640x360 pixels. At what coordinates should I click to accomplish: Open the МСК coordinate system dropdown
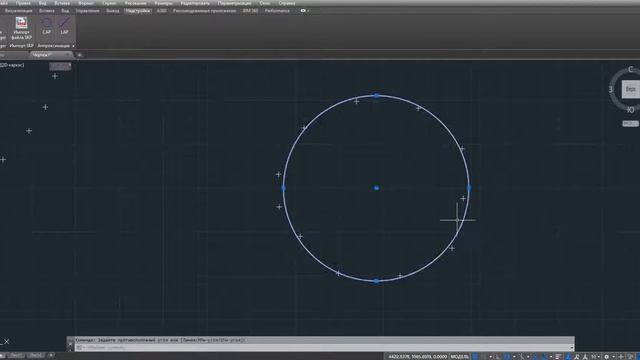[630, 123]
